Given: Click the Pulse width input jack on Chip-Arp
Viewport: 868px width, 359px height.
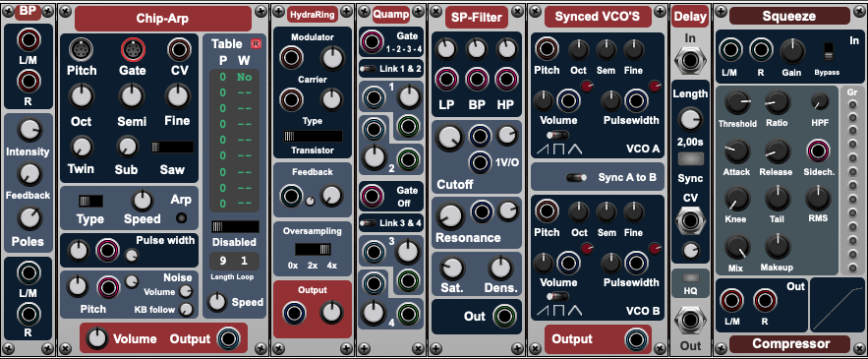Looking at the screenshot, I should 107,251.
